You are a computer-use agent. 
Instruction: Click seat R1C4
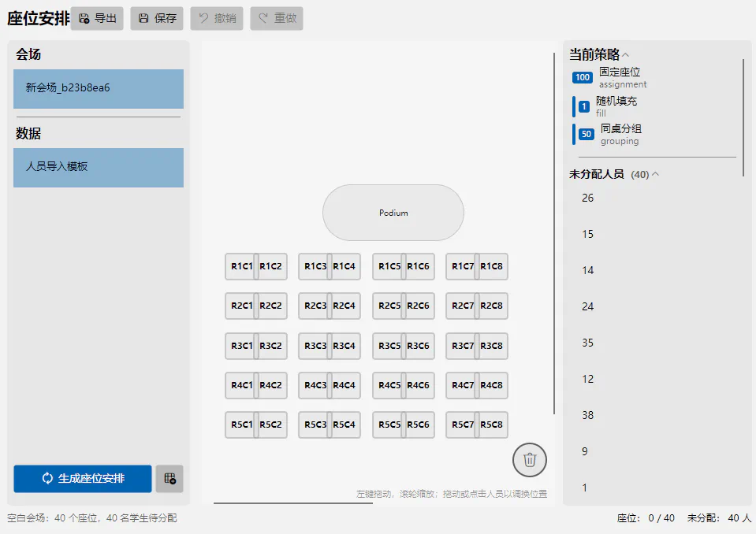click(x=344, y=266)
